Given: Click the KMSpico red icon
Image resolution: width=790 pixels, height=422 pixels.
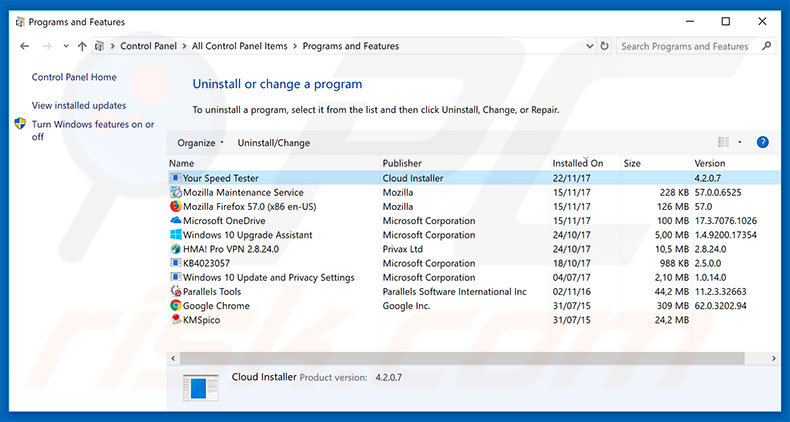Looking at the screenshot, I should tap(175, 319).
